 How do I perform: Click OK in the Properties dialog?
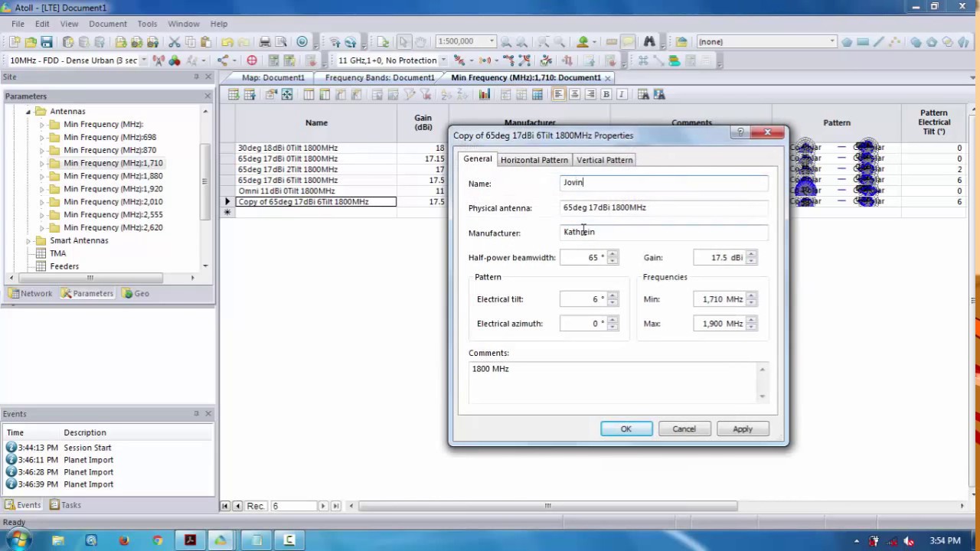(626, 429)
